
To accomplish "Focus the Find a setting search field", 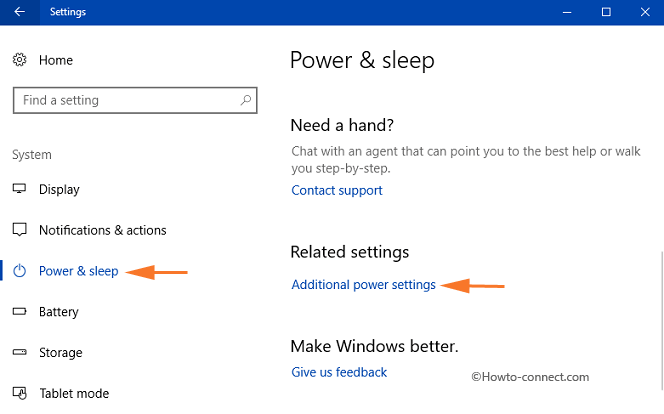I will pyautogui.click(x=125, y=100).
